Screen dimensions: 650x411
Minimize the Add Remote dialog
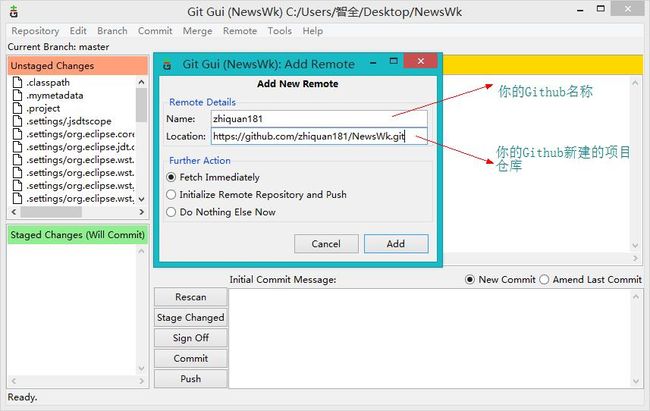point(373,62)
